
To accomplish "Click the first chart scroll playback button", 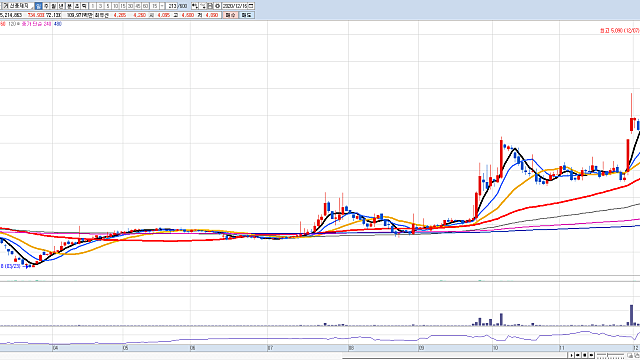I will coord(571,355).
